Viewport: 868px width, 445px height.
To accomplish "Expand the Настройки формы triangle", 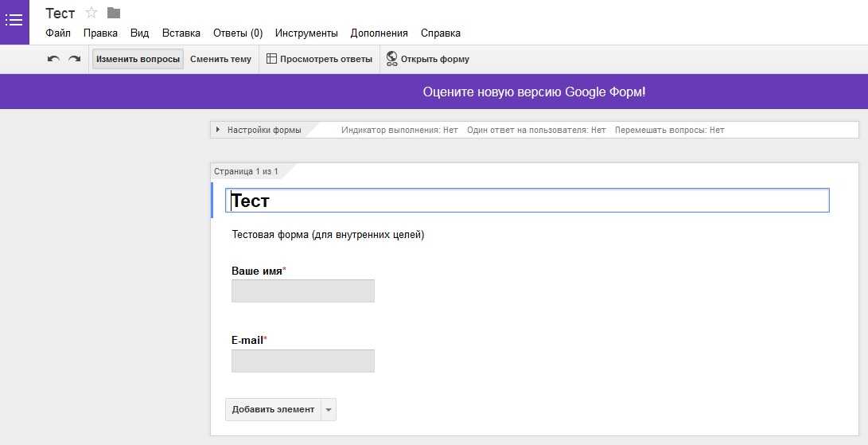I will [218, 131].
